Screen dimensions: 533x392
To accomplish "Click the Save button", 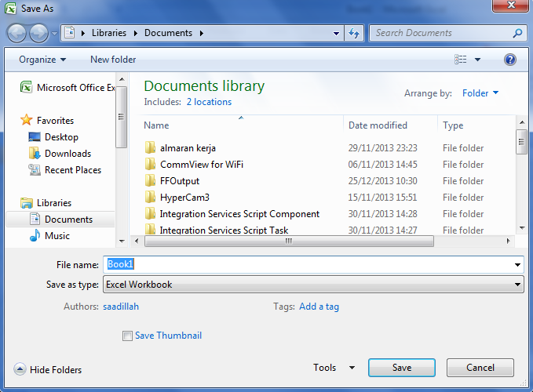I will 402,368.
